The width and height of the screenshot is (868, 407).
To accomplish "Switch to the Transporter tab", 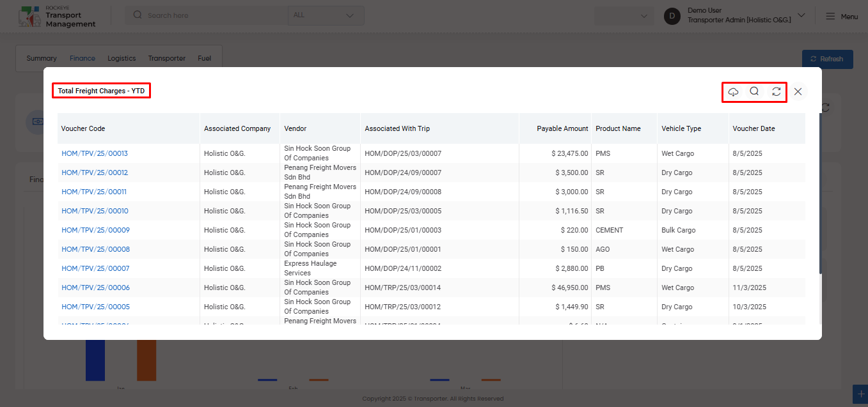I will point(167,58).
